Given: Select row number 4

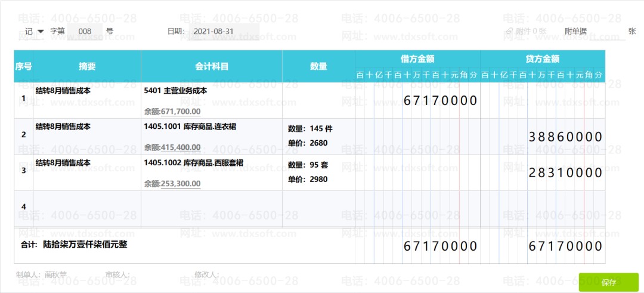Looking at the screenshot, I should [x=23, y=207].
